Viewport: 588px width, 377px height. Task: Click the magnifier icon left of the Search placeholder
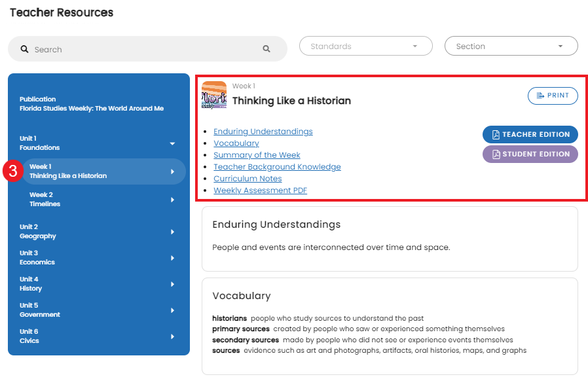(24, 49)
